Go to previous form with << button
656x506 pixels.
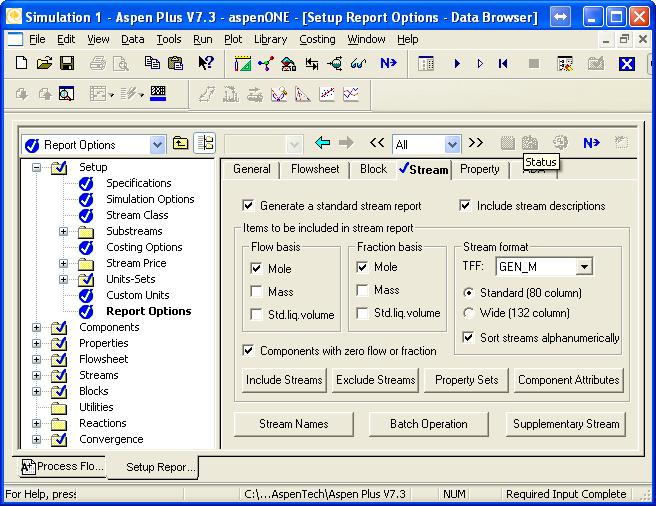(377, 143)
